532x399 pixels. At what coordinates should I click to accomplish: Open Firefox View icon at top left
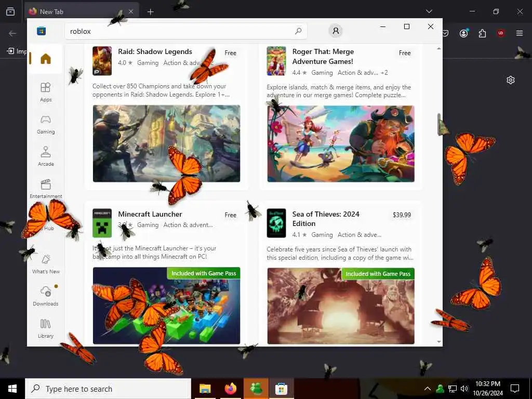10,11
